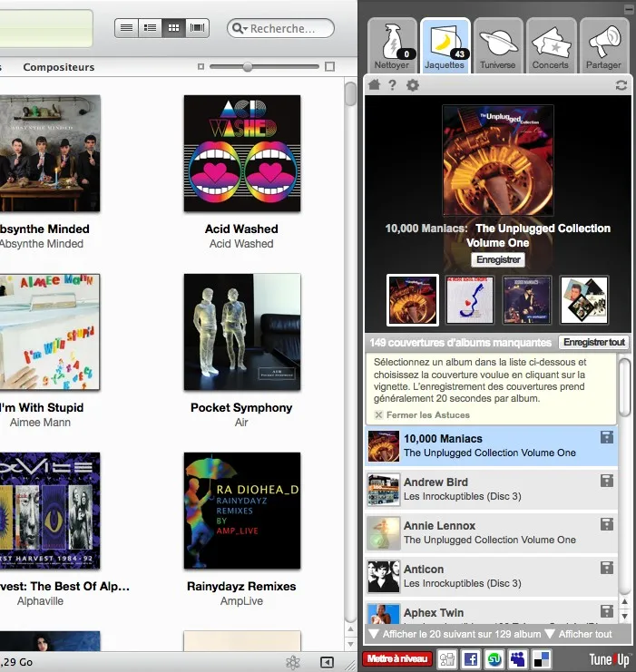Image resolution: width=636 pixels, height=672 pixels.
Task: Select Compositeurs header tab
Action: coord(59,67)
